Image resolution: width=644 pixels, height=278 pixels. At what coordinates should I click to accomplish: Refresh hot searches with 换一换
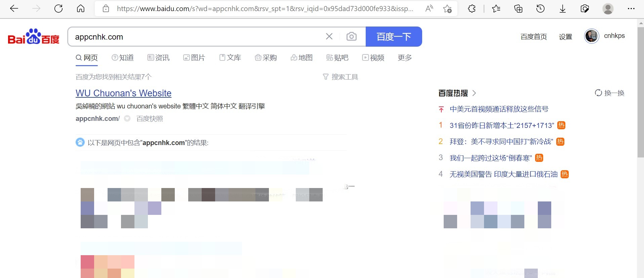point(609,93)
